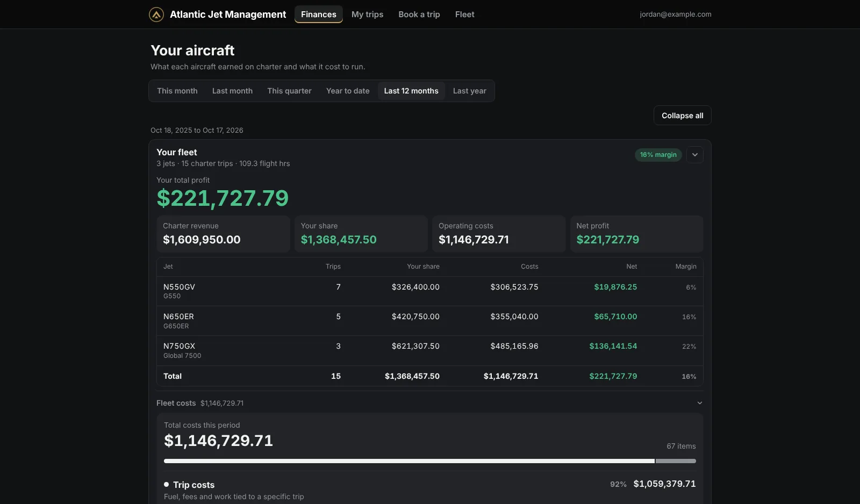Click the Atlantic Jet Management title
Screen dimensions: 860x504
(228, 15)
